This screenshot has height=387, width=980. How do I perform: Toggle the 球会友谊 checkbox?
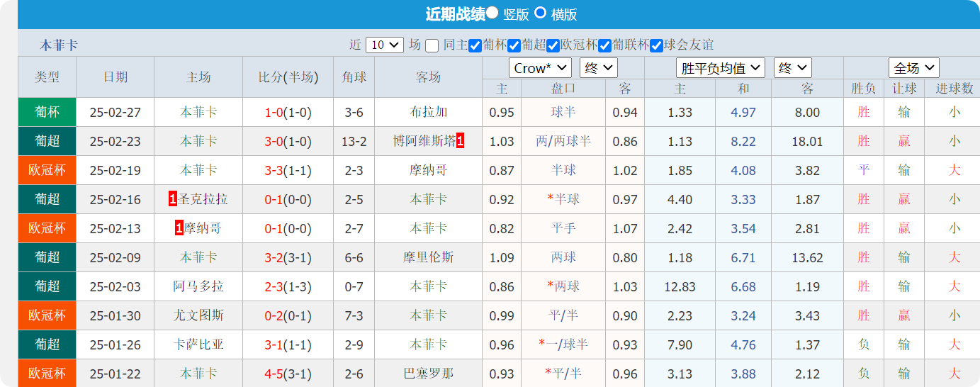point(657,45)
